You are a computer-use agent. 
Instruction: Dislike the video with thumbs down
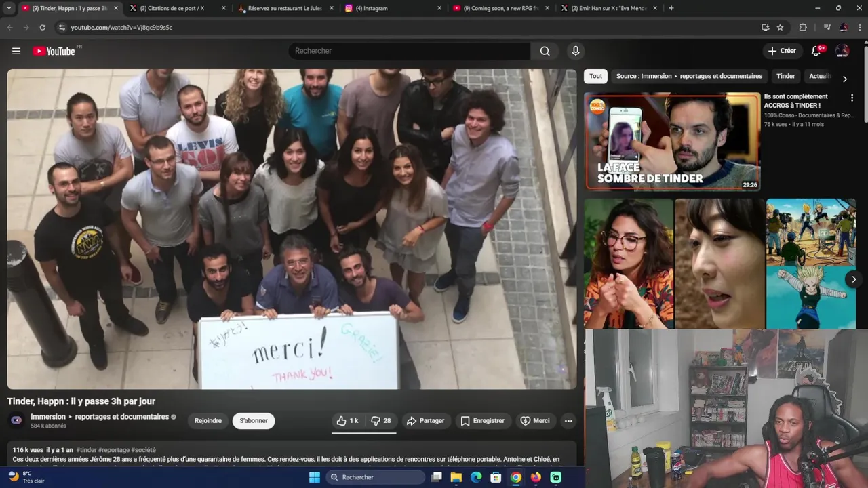pos(381,421)
